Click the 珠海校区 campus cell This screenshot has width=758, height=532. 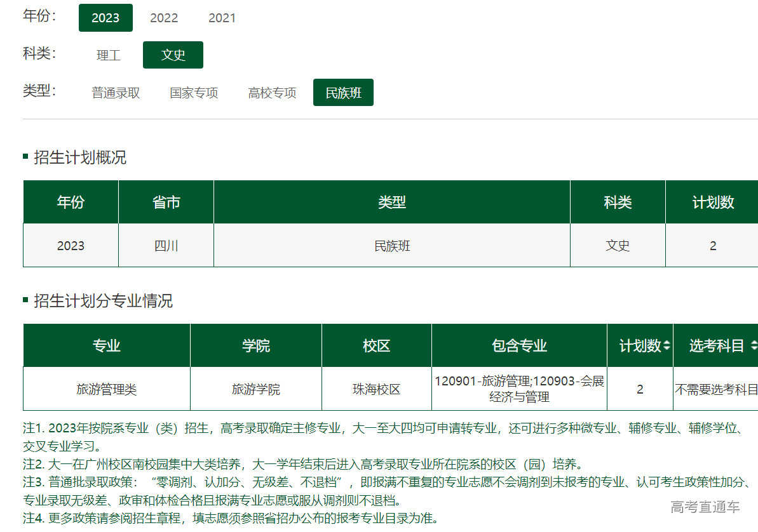coord(376,389)
